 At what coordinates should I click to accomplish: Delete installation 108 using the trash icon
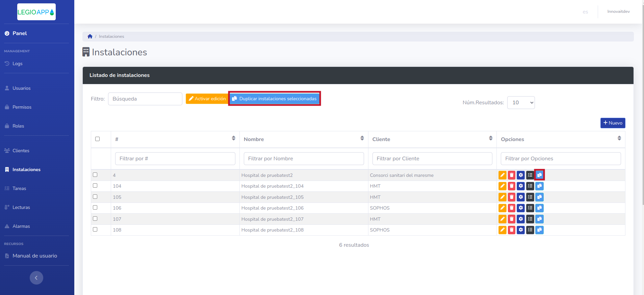coord(512,230)
